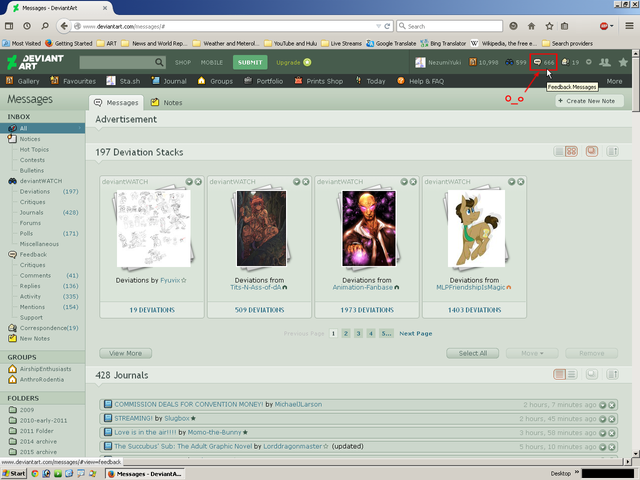Select Replies (136) in inbox sidebar
640x480 pixels.
pyautogui.click(x=49, y=286)
